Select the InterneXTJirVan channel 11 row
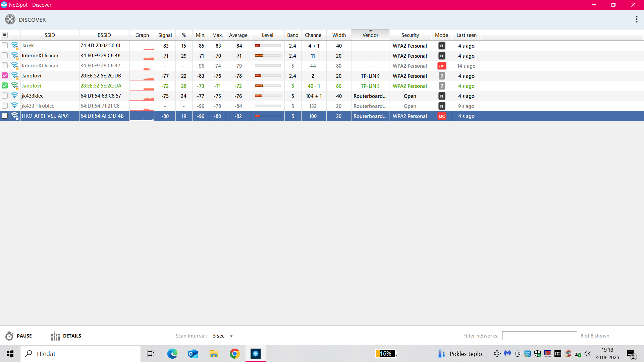644x362 pixels. (313, 56)
